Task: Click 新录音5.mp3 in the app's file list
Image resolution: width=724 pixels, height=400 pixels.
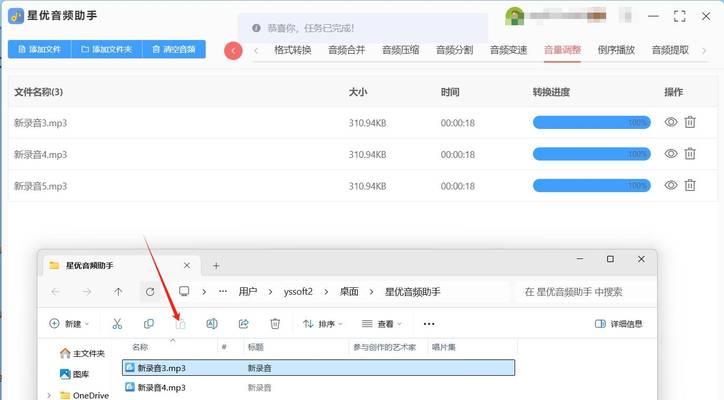Action: (x=41, y=186)
